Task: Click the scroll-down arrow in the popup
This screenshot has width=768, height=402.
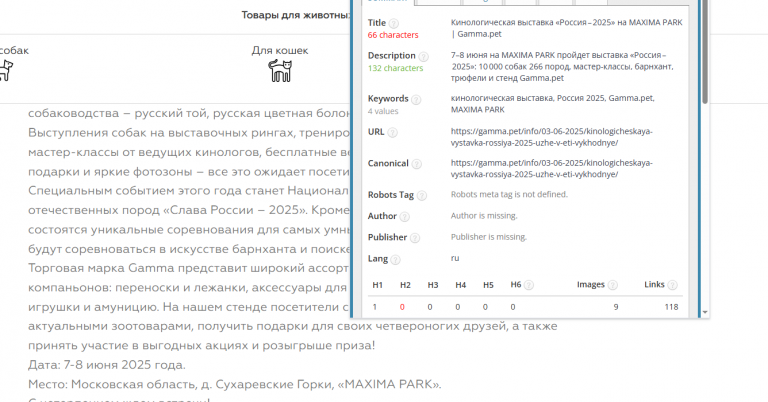Action: pos(705,312)
